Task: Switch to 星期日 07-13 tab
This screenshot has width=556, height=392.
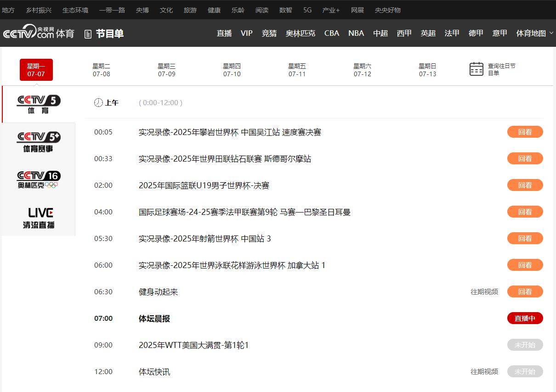Action: [428, 70]
